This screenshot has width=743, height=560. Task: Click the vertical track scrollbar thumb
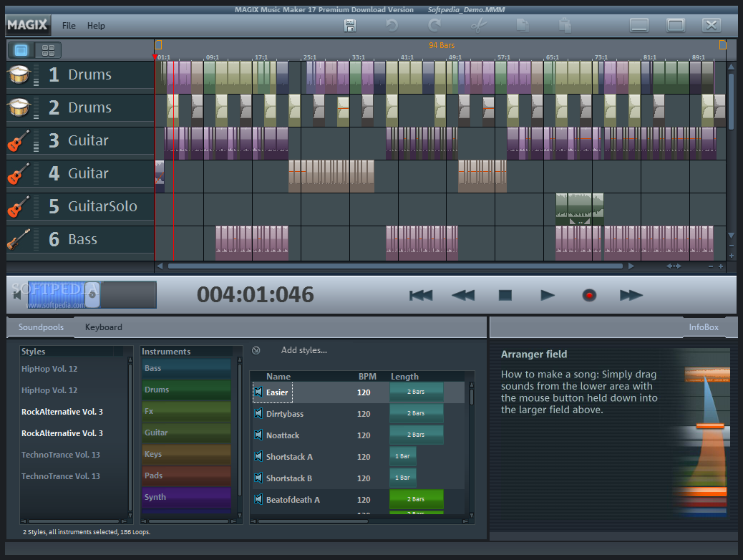pos(731,102)
